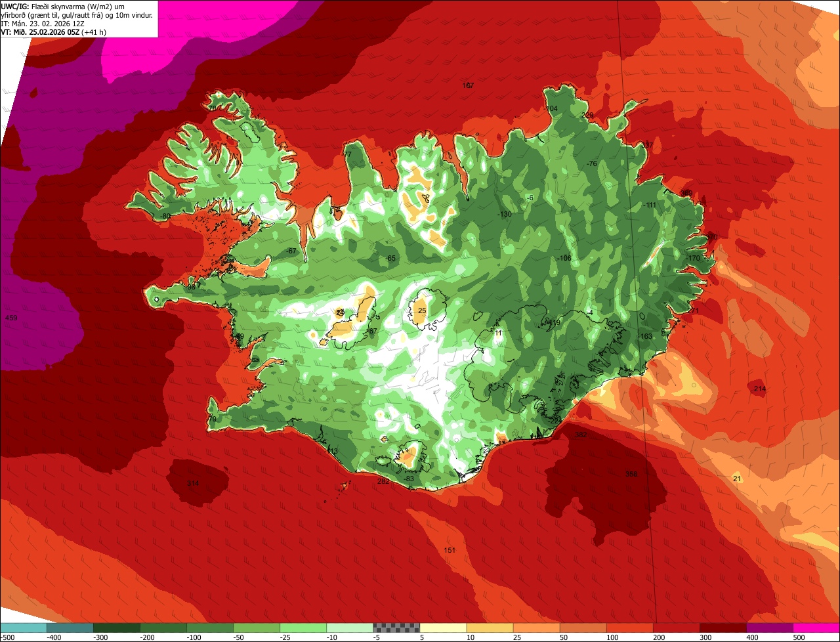Click the map value 358 in the dark red area
Viewport: 840px width, 642px height.
pos(631,474)
